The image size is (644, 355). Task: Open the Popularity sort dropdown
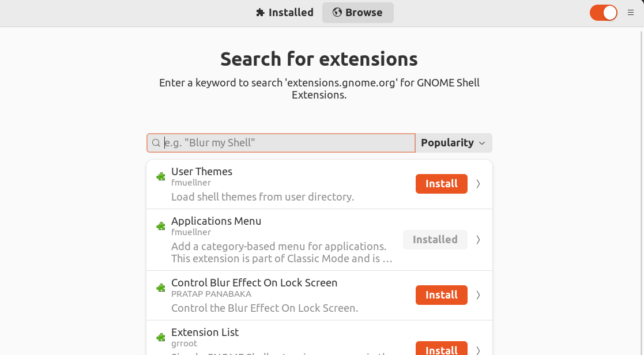point(453,143)
